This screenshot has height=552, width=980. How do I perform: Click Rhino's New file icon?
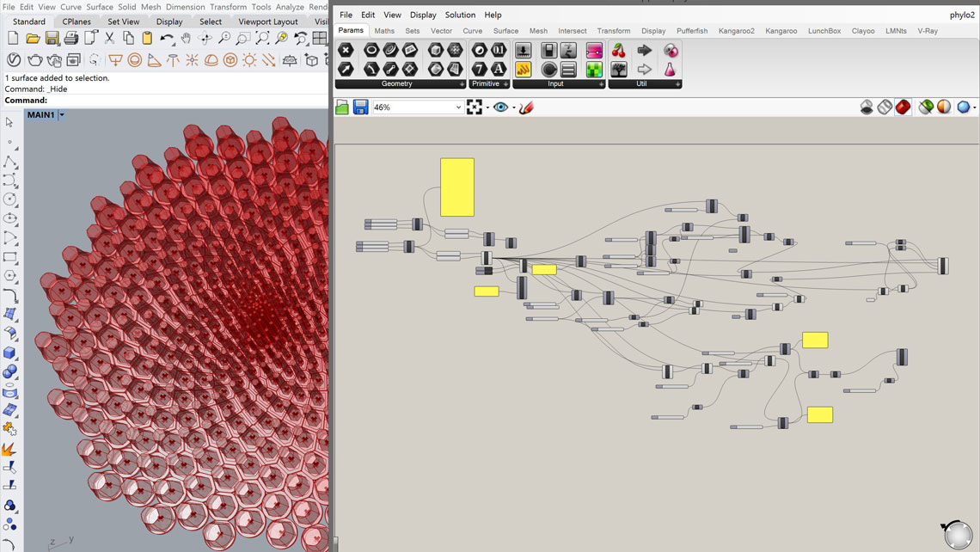[x=13, y=38]
